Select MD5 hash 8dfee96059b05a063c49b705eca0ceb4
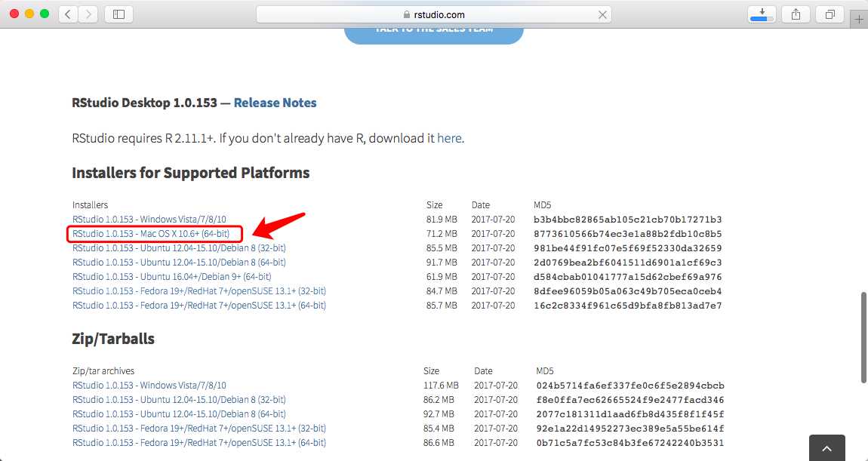This screenshot has height=461, width=868. [x=628, y=292]
